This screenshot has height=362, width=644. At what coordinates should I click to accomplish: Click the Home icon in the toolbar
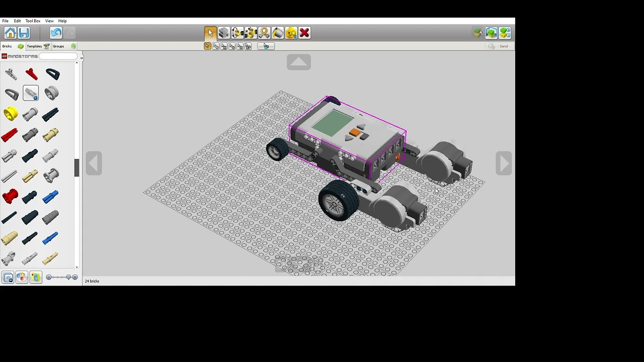click(x=10, y=33)
